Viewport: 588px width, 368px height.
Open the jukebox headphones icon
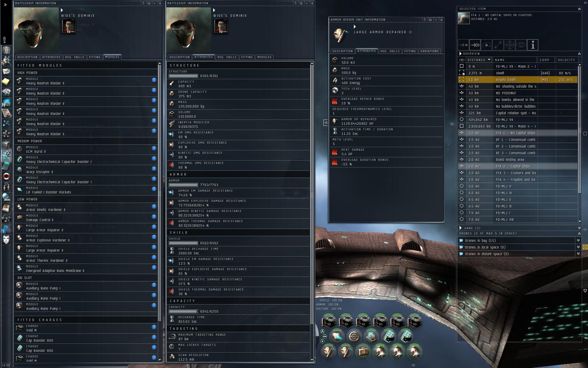click(x=6, y=218)
